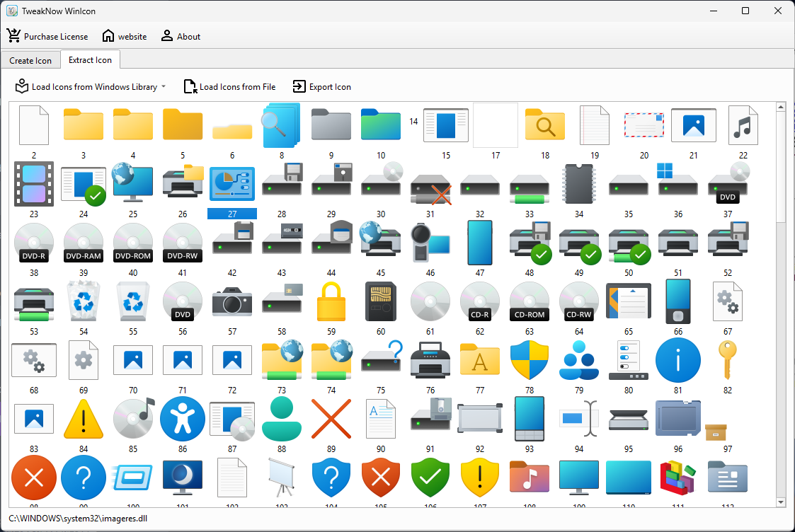Open the Extract Icon tab
The width and height of the screenshot is (795, 532).
click(x=90, y=60)
